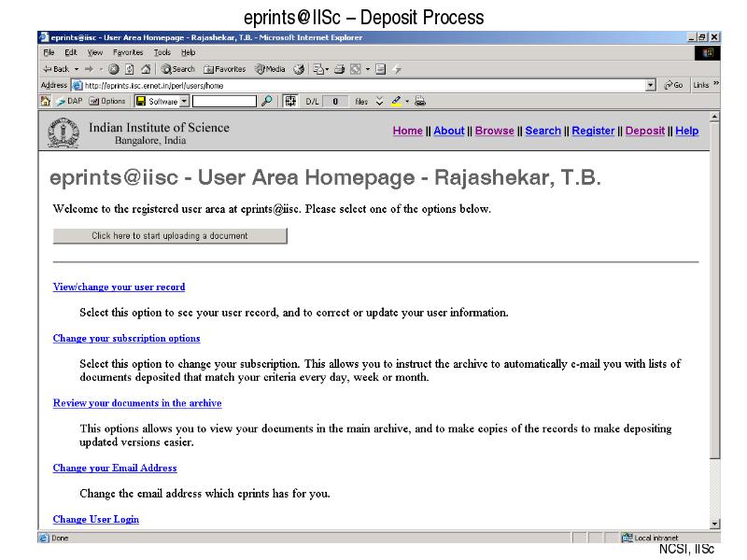Open the 'Change User Login' link
Screen dimensions: 747x560
pos(96,519)
